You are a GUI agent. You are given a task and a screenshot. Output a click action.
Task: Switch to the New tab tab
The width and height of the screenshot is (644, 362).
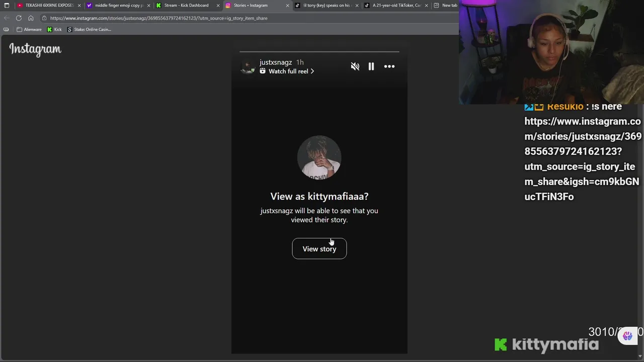(x=446, y=6)
